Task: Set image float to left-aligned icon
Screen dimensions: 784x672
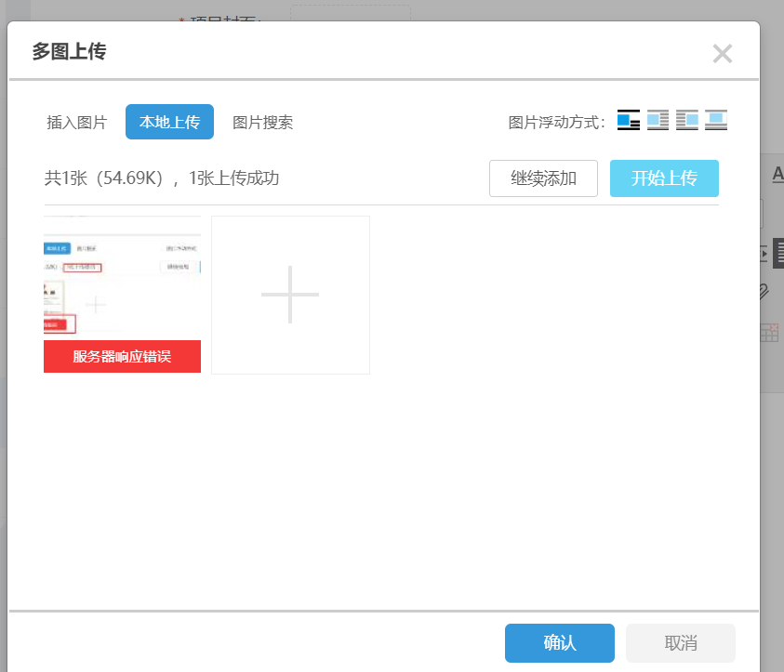Action: (x=658, y=121)
